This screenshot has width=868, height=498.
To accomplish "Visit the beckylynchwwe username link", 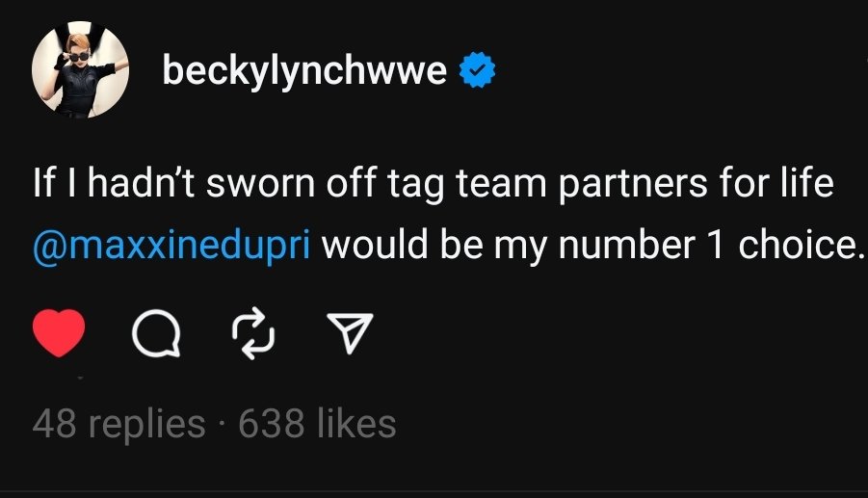I will click(304, 71).
